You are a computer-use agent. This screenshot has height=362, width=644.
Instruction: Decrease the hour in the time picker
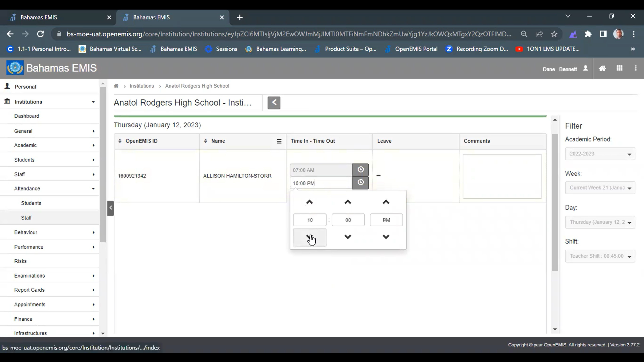(x=309, y=237)
